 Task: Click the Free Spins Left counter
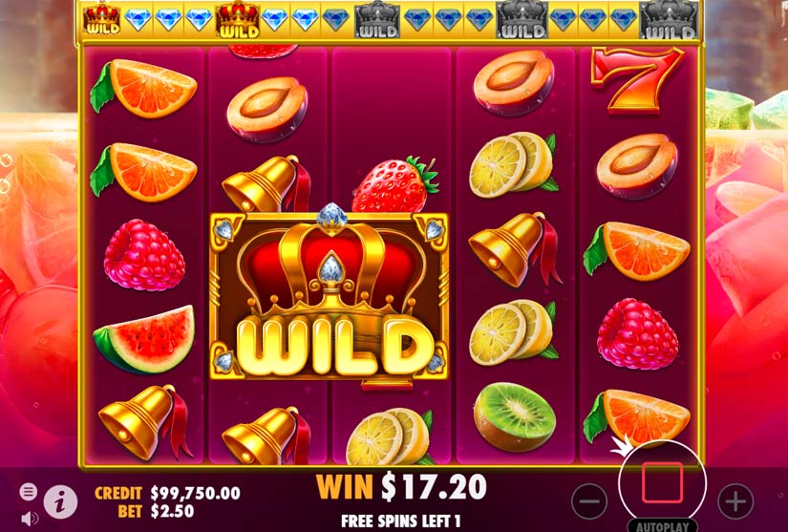click(x=401, y=521)
